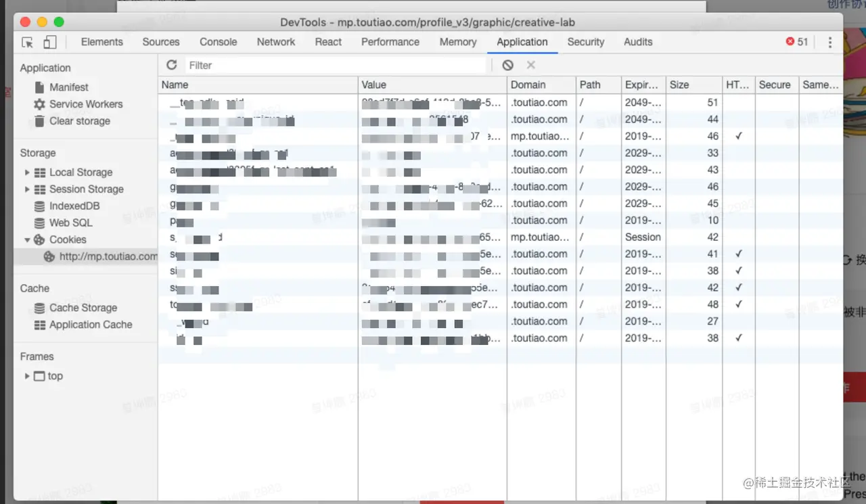Screen dimensions: 866x504
Task: Open Service Workers via its gear icon
Action: point(40,104)
